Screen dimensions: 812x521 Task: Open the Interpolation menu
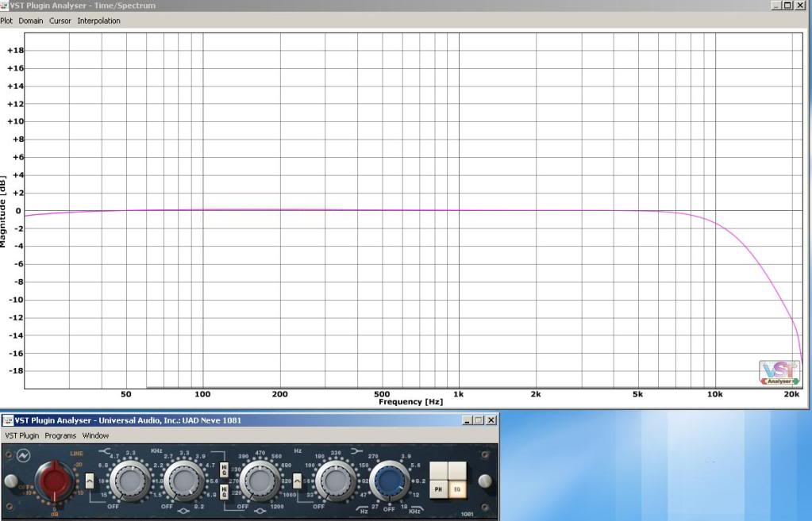(x=98, y=21)
